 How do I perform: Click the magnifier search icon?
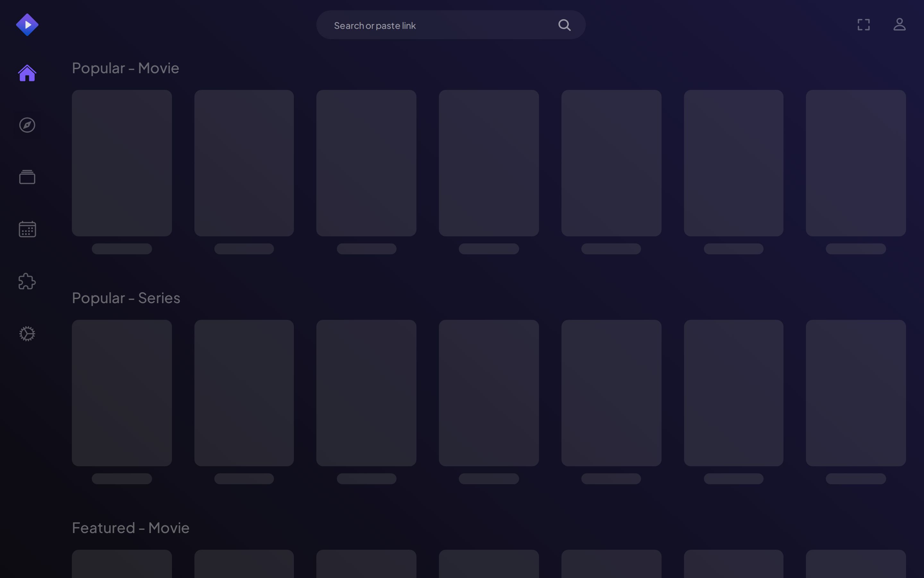564,25
